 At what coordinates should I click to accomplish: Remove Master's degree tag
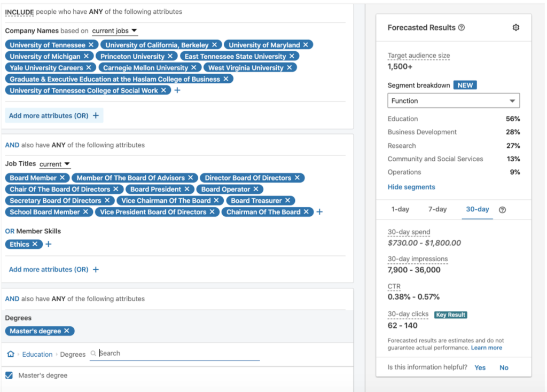pyautogui.click(x=67, y=331)
